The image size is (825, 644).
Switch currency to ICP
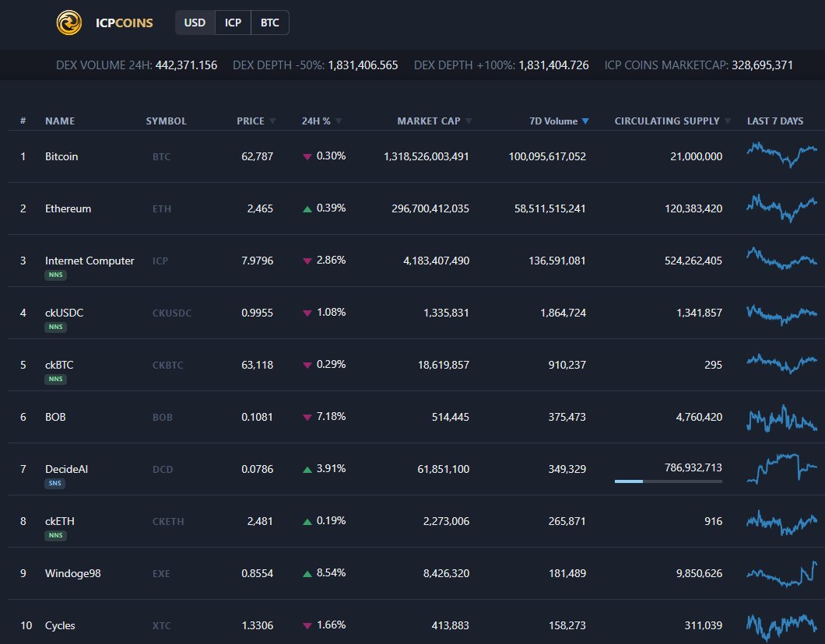point(233,23)
